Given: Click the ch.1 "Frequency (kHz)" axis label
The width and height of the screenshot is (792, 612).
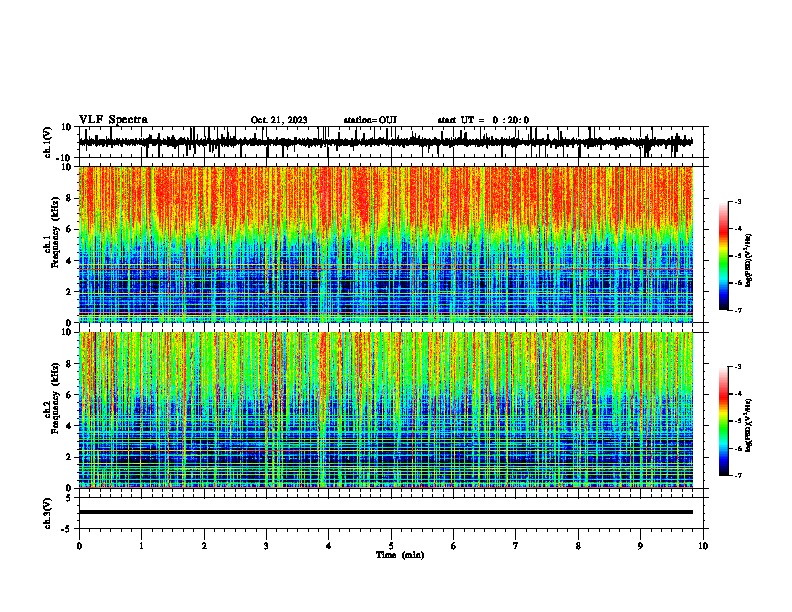Looking at the screenshot, I should 55,232.
